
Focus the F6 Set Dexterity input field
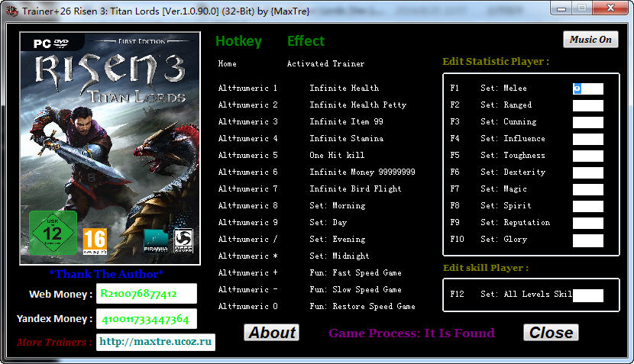pos(588,172)
